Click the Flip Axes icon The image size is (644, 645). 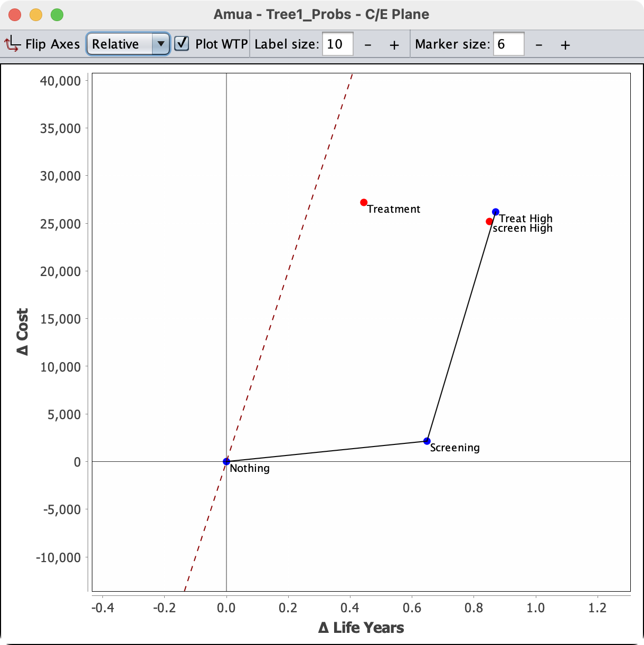(12, 44)
